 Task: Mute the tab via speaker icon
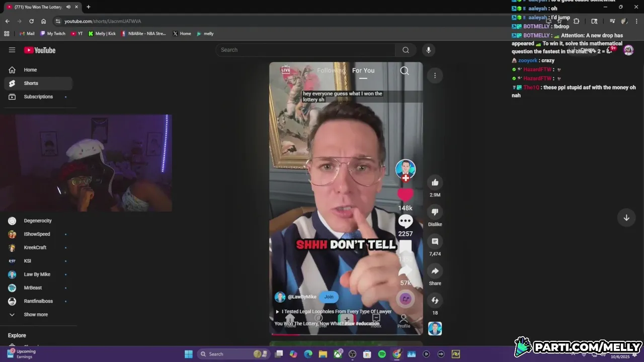(68, 7)
